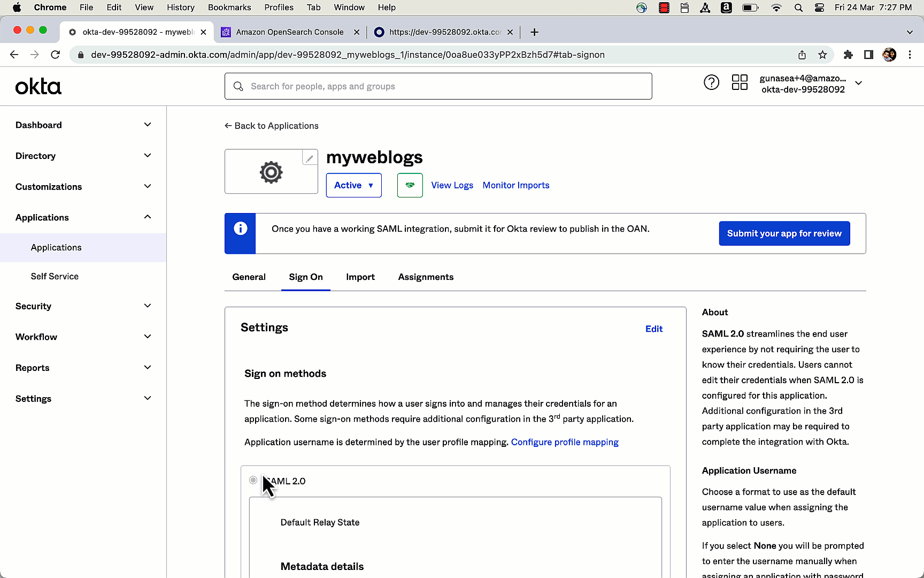Click Submit your app for review button
Image resolution: width=924 pixels, height=578 pixels.
click(784, 233)
